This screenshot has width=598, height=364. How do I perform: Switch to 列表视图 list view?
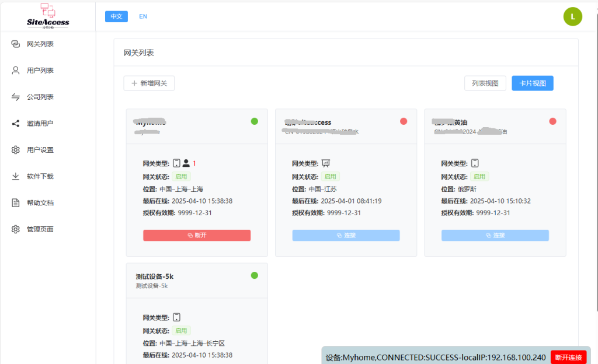point(485,83)
